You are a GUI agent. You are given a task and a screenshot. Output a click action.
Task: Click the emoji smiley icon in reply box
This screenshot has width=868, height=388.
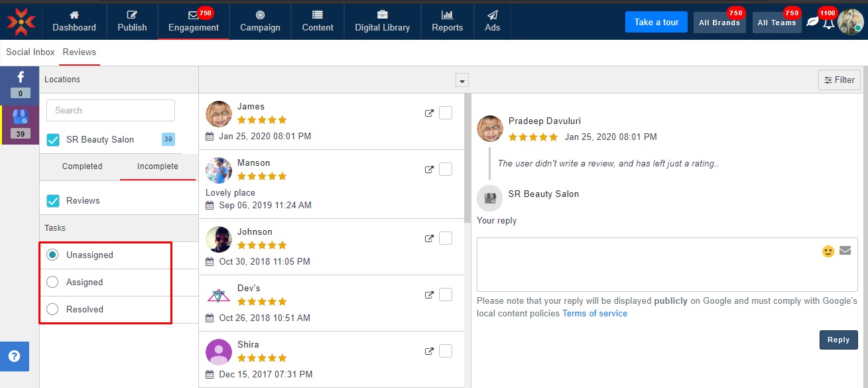tap(828, 251)
